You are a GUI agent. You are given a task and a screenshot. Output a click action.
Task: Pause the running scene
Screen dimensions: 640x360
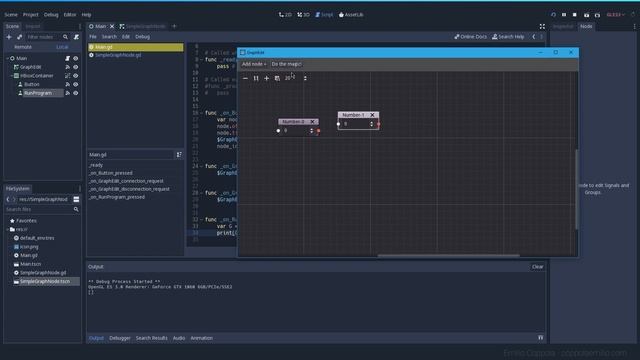[x=564, y=15]
